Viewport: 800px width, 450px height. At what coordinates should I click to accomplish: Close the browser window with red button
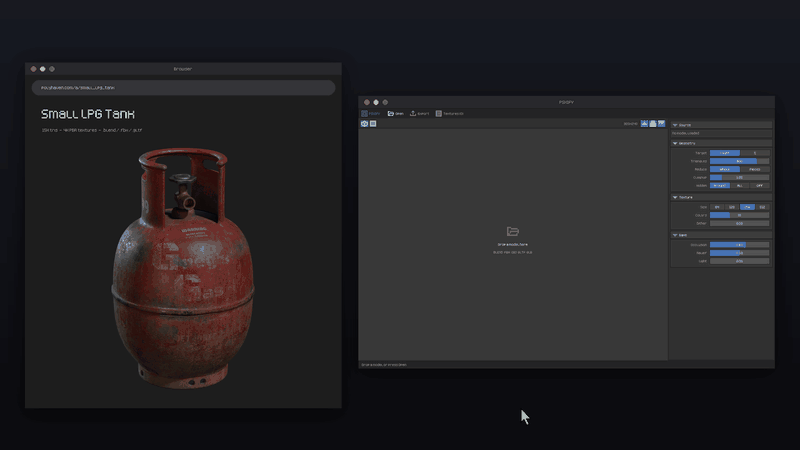[x=34, y=69]
